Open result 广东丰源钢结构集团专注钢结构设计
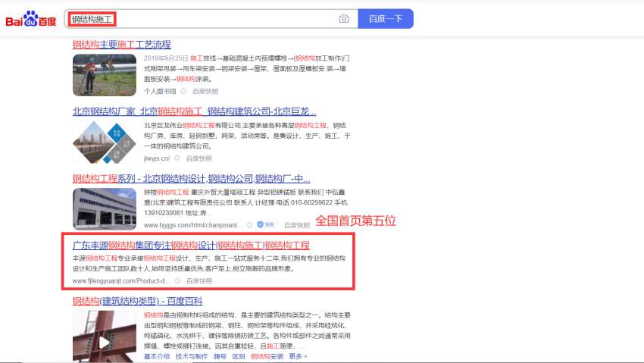Viewport: 644px width, 363px height. (x=191, y=246)
